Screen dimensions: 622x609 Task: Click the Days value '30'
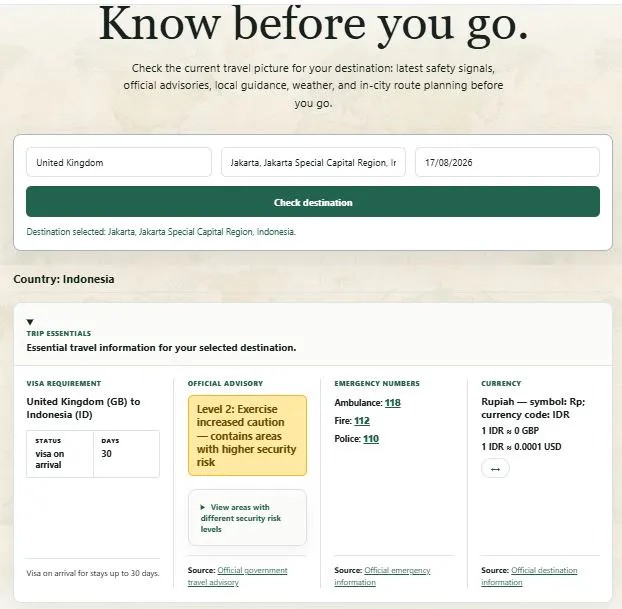click(x=106, y=453)
